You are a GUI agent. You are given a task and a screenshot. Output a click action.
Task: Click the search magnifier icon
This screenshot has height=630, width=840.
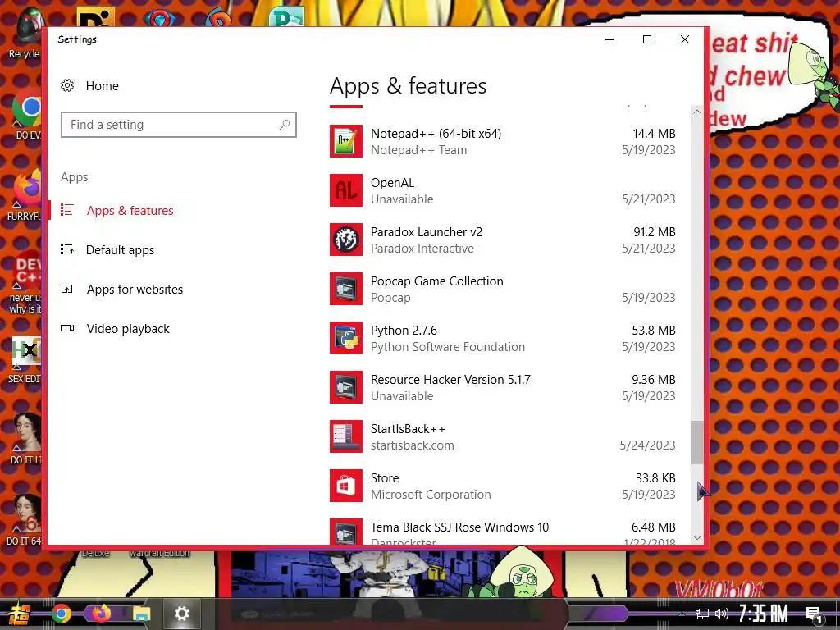pos(285,125)
